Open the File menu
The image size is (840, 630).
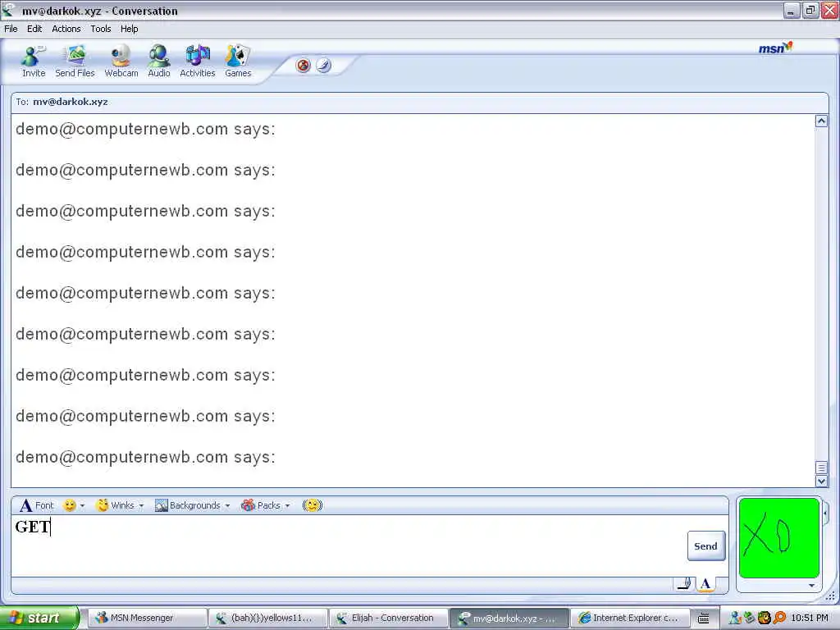(11, 29)
